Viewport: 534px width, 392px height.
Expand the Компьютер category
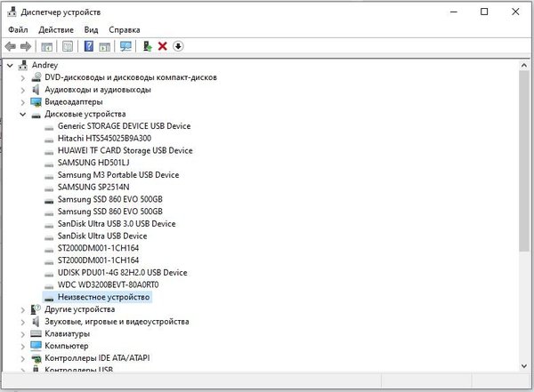(23, 347)
